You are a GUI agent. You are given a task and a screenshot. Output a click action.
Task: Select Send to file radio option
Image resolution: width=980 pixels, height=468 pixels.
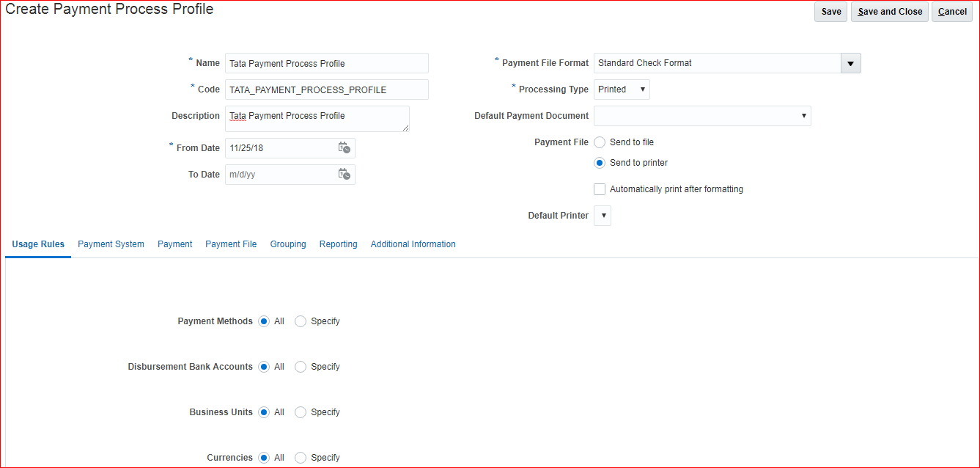coord(600,142)
